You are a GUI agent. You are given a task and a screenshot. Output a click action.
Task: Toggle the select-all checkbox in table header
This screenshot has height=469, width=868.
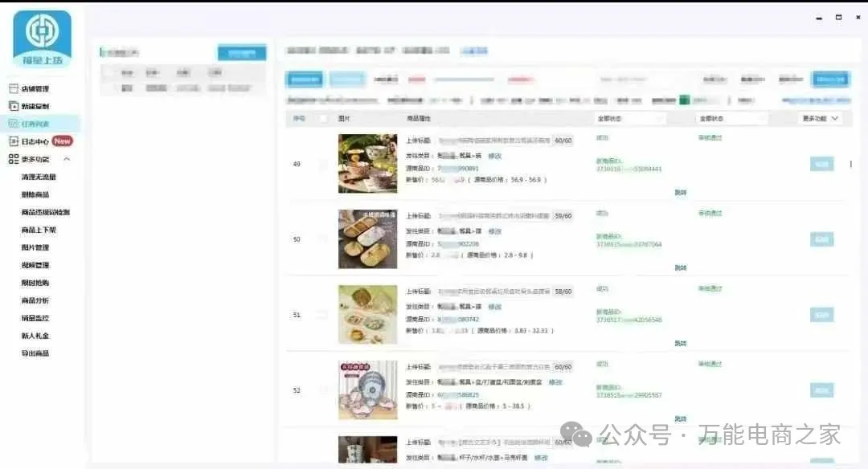323,119
